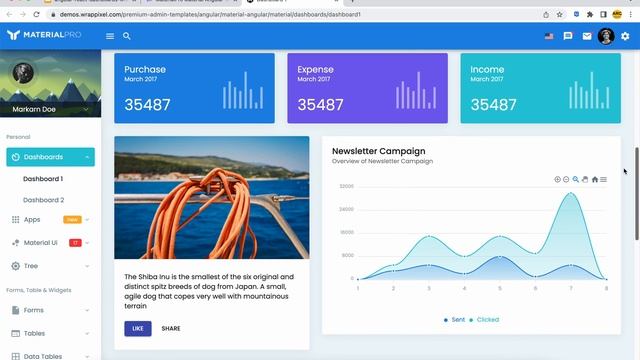Reload the page with browser refresh
The image size is (640, 360).
tap(36, 14)
